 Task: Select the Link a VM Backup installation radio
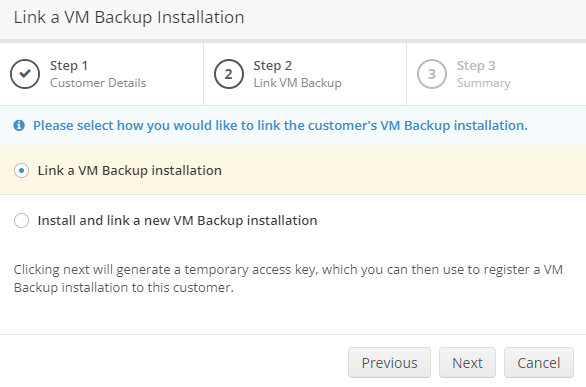tap(21, 171)
